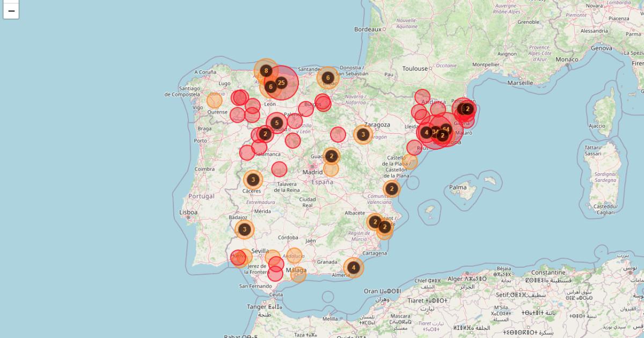Screen dimensions: 644x338
Task: Open the 2 cluster just below the 54 cluster
Action: (x=443, y=136)
